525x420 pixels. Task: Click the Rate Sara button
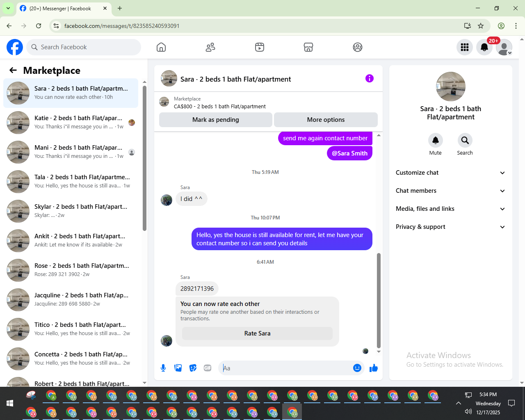click(257, 333)
